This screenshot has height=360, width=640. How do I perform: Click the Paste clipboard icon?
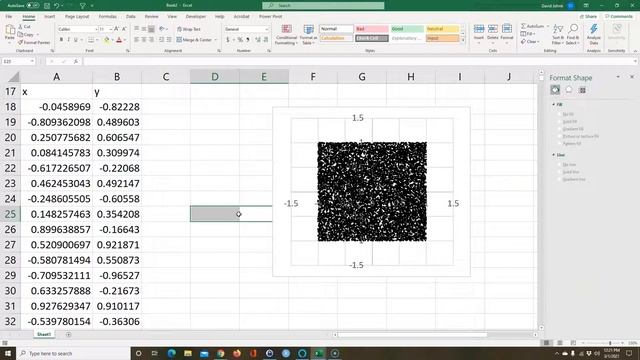[10, 30]
